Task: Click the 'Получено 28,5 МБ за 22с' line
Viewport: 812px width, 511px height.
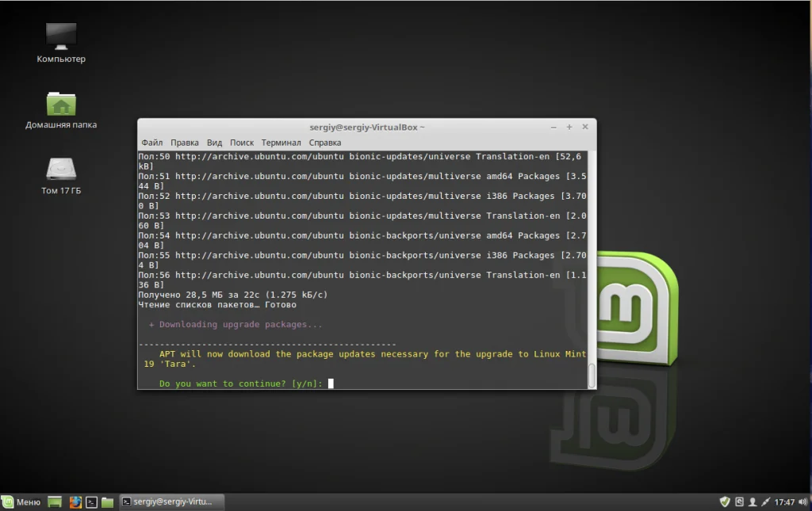Action: pyautogui.click(x=233, y=295)
